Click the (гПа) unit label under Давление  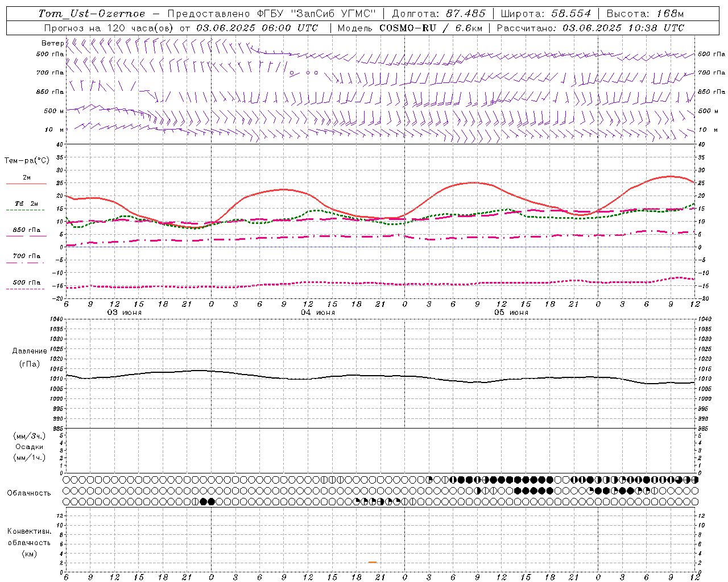point(30,364)
